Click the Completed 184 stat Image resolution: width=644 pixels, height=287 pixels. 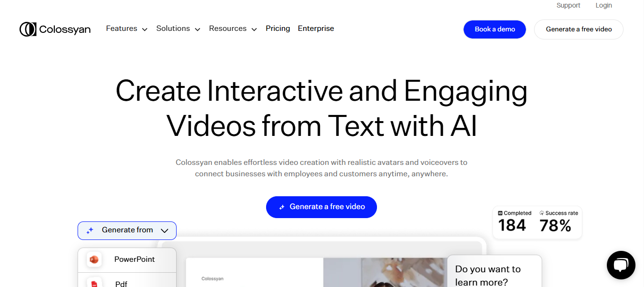coord(515,222)
